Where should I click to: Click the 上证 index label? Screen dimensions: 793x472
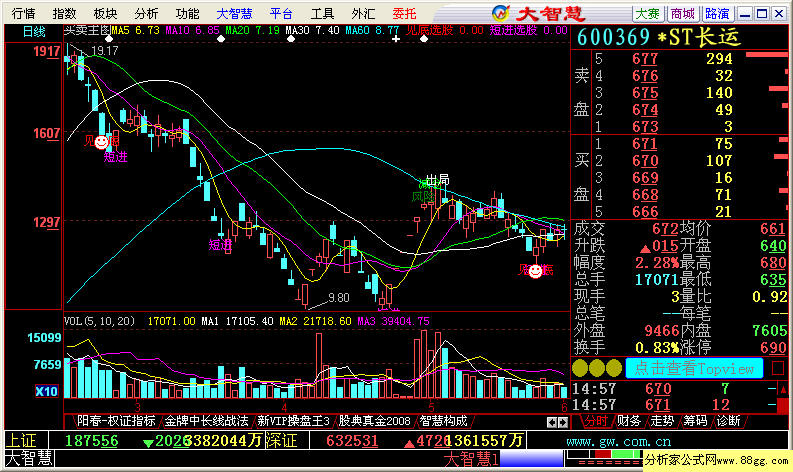pos(22,441)
